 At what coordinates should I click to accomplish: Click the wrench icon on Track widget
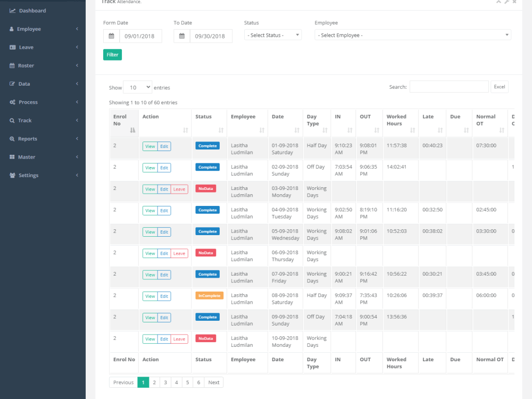pyautogui.click(x=505, y=2)
